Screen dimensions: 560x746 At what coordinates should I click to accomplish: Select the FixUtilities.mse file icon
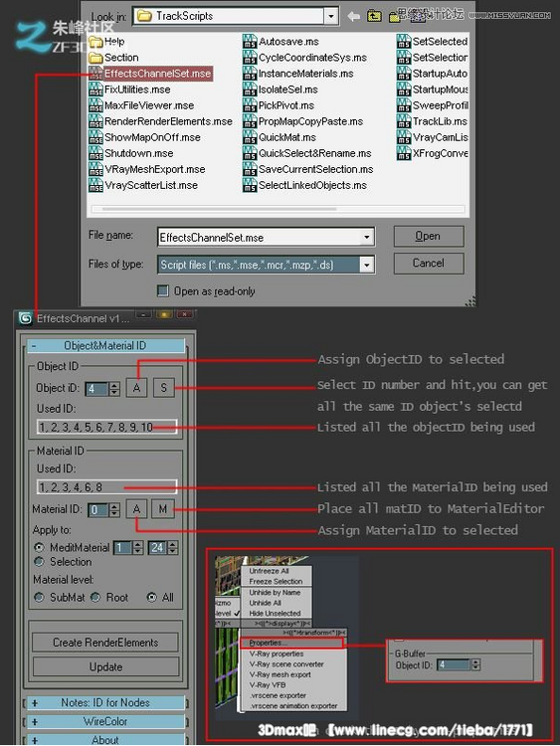(96, 90)
